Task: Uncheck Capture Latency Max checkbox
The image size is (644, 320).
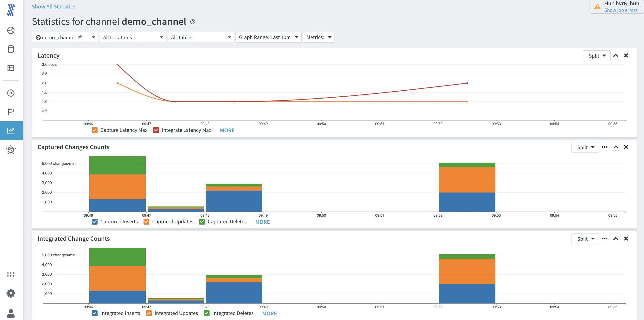Action: click(x=94, y=130)
